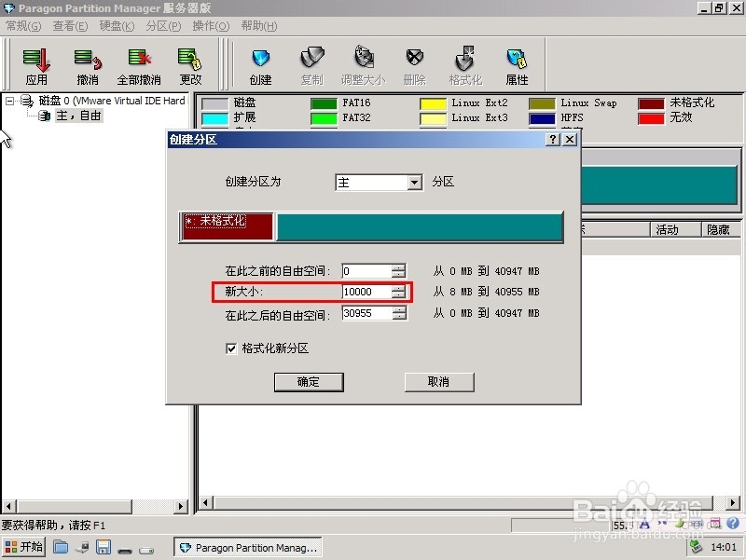Click the network quick launch icon
This screenshot has width=746, height=560.
pyautogui.click(x=82, y=548)
